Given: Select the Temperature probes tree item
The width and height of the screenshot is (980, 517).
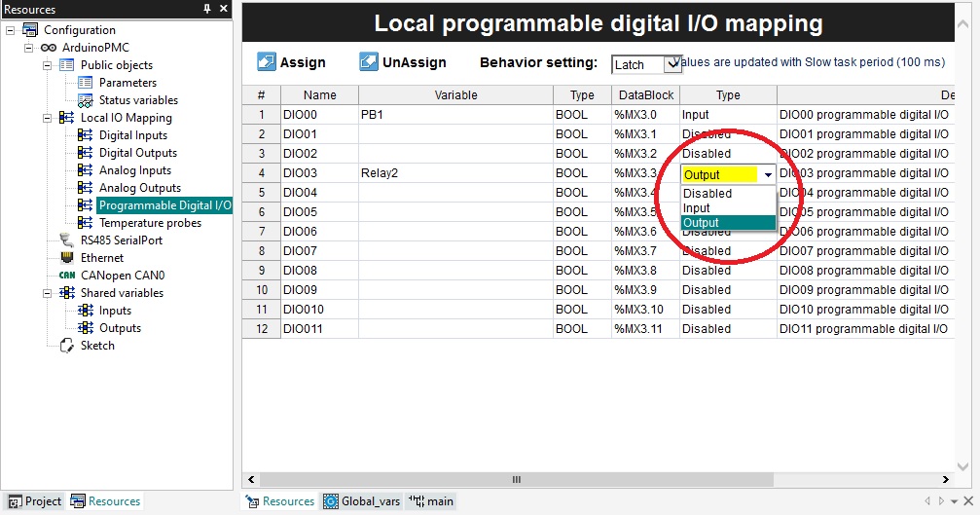Looking at the screenshot, I should pyautogui.click(x=150, y=223).
